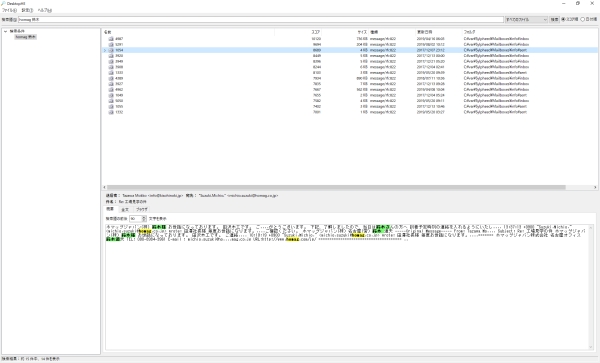Image resolution: width=600 pixels, height=363 pixels.
Task: Click the vertical scrollbar of the preview pane
Action: tap(591, 287)
